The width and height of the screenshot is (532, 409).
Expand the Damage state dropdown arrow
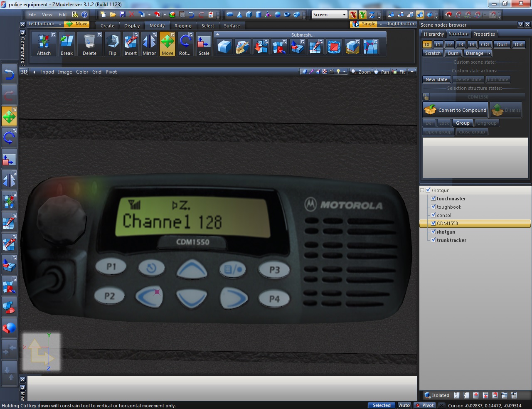(x=489, y=53)
